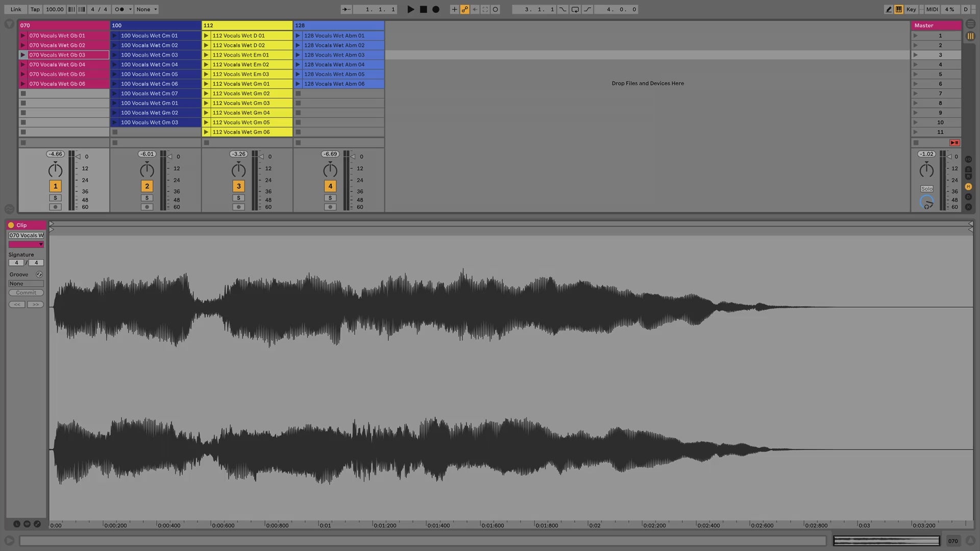Click the Arrangement Record button
Image resolution: width=980 pixels, height=551 pixels.
point(435,9)
